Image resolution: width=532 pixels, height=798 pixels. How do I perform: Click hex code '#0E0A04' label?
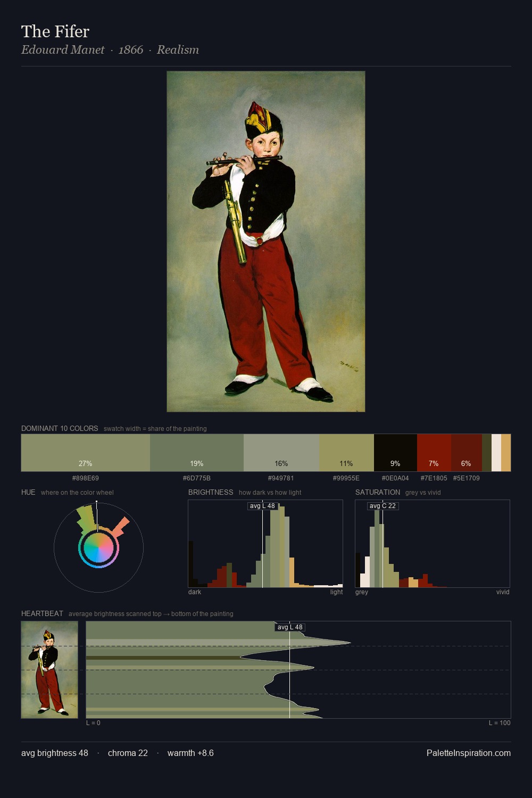tap(395, 478)
